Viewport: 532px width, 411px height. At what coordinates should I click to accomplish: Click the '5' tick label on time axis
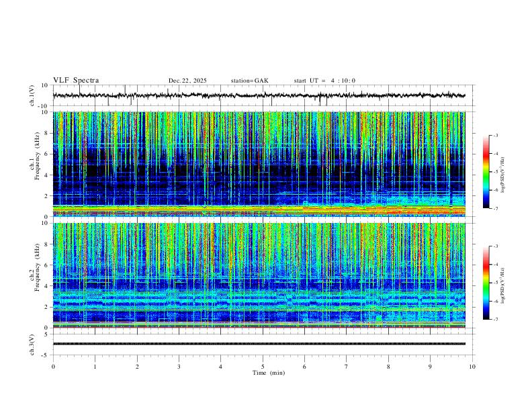263,367
